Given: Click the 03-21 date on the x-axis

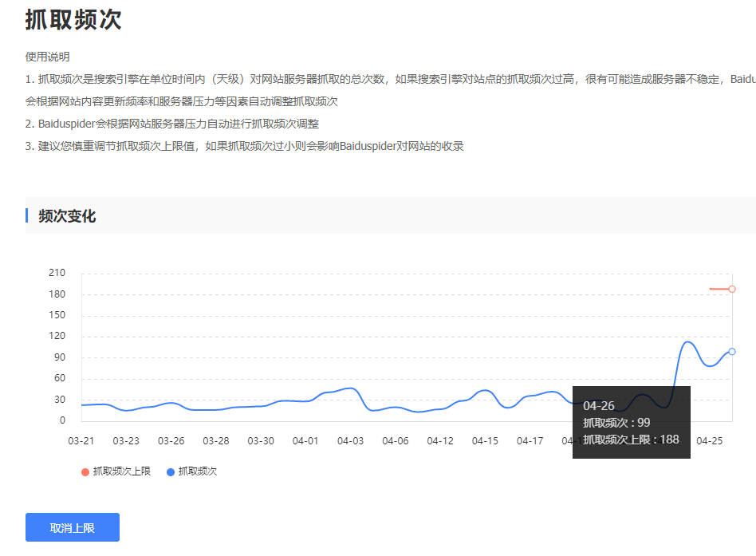Looking at the screenshot, I should pos(81,441).
